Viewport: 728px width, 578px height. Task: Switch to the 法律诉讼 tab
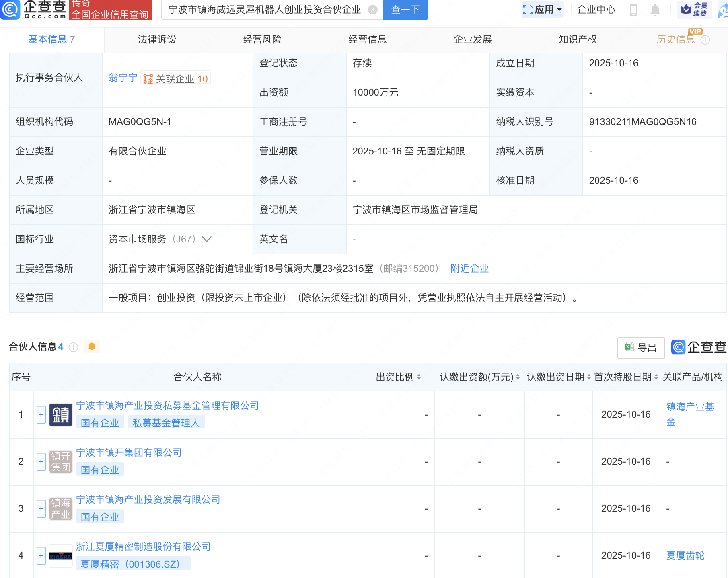click(157, 39)
